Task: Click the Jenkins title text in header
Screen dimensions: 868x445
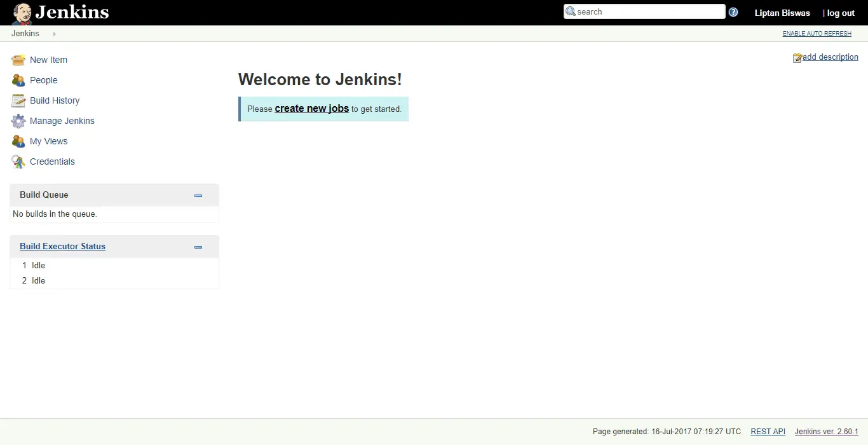Action: (72, 12)
